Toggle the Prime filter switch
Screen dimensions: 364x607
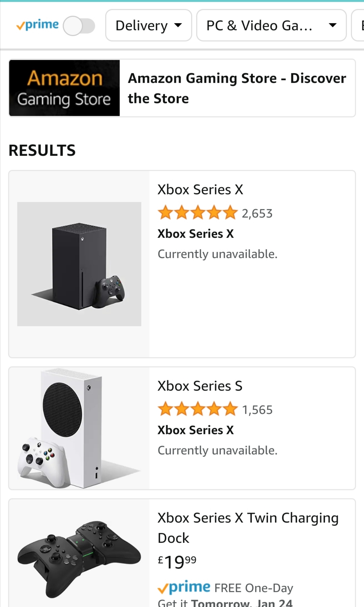[x=79, y=26]
